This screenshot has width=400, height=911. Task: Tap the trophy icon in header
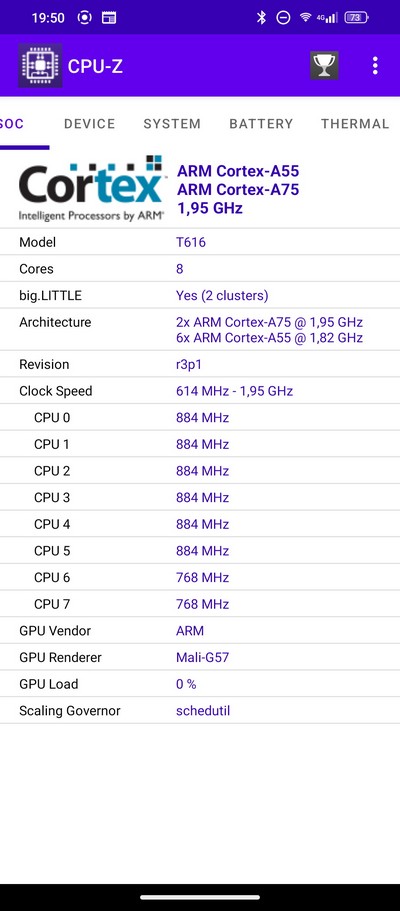324,65
